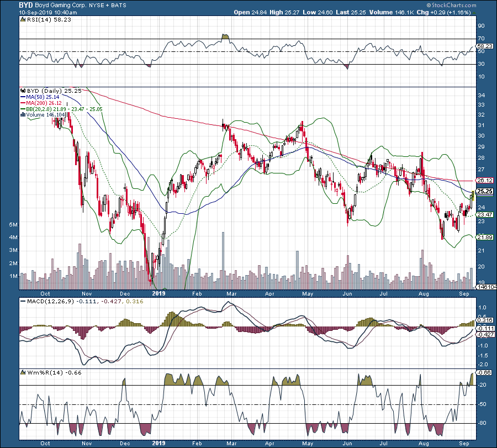Click the volume bars icon beside Volume 146,104
497x448 pixels.
[x=23, y=115]
